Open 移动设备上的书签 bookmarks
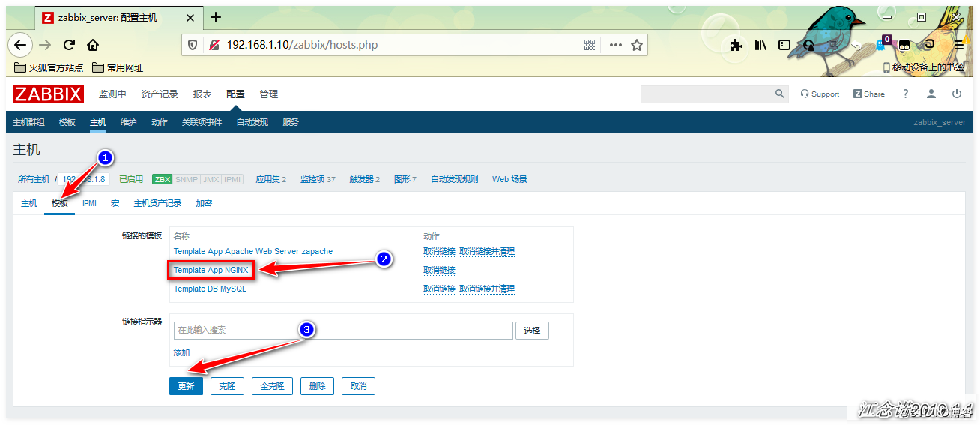980x425 pixels. click(924, 67)
